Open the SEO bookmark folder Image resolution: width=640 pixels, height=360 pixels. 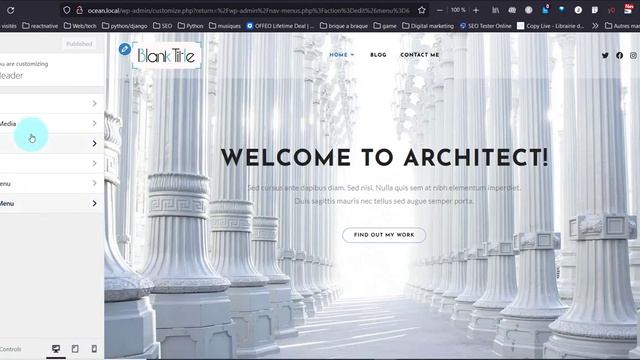(162, 26)
